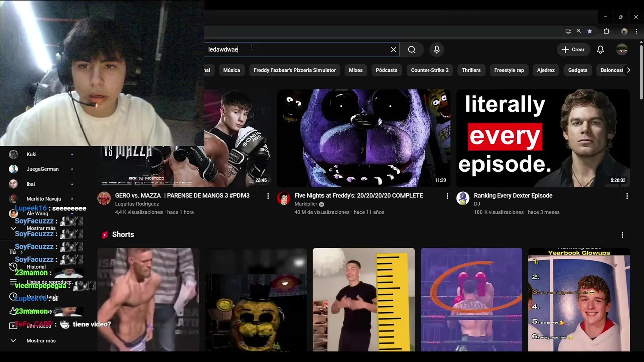
Task: Expand the Tú section with lower Mostrar más
Action: 41,341
